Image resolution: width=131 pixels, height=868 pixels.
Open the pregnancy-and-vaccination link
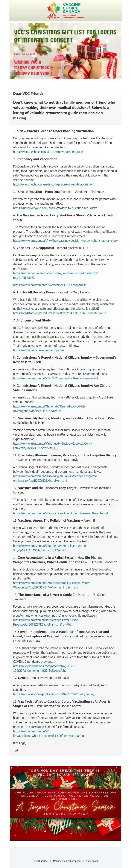point(53,185)
